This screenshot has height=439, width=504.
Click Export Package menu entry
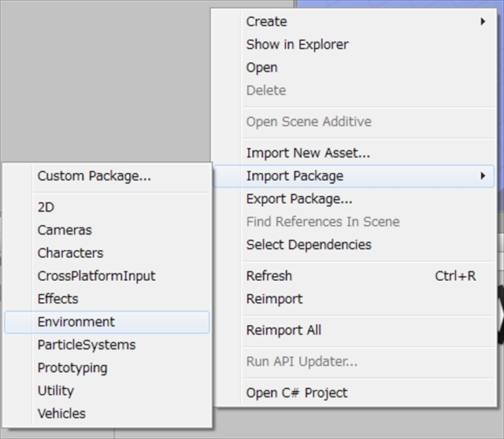coord(298,199)
